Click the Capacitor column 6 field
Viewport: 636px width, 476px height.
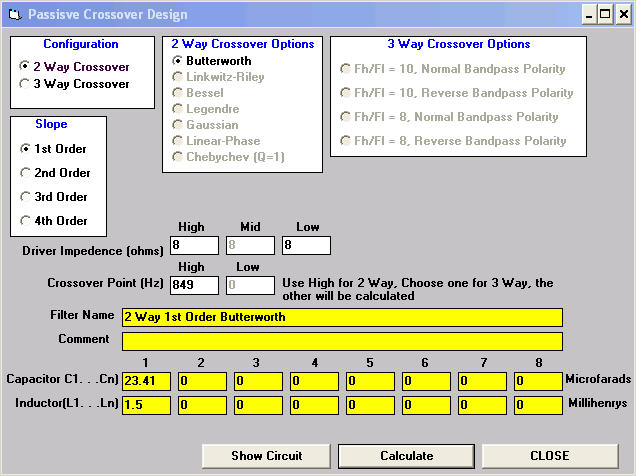pos(426,381)
